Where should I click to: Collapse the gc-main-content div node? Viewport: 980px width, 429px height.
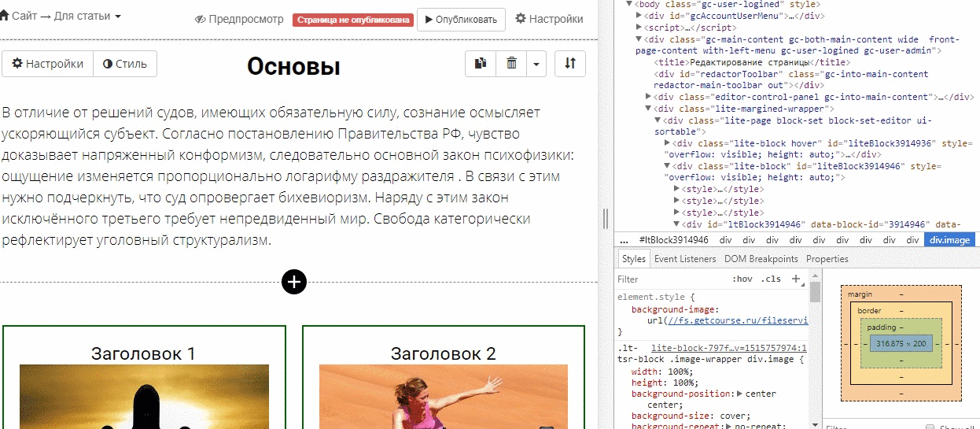639,39
